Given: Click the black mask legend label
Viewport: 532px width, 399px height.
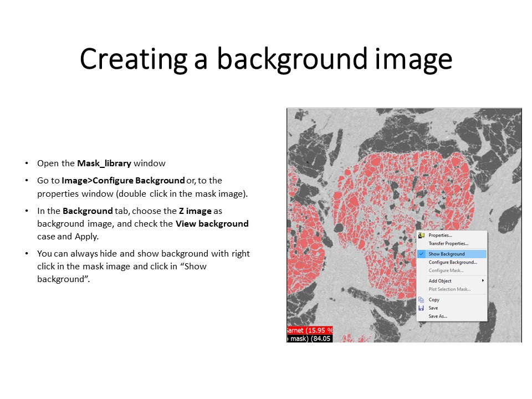Looking at the screenshot, I should click(309, 339).
